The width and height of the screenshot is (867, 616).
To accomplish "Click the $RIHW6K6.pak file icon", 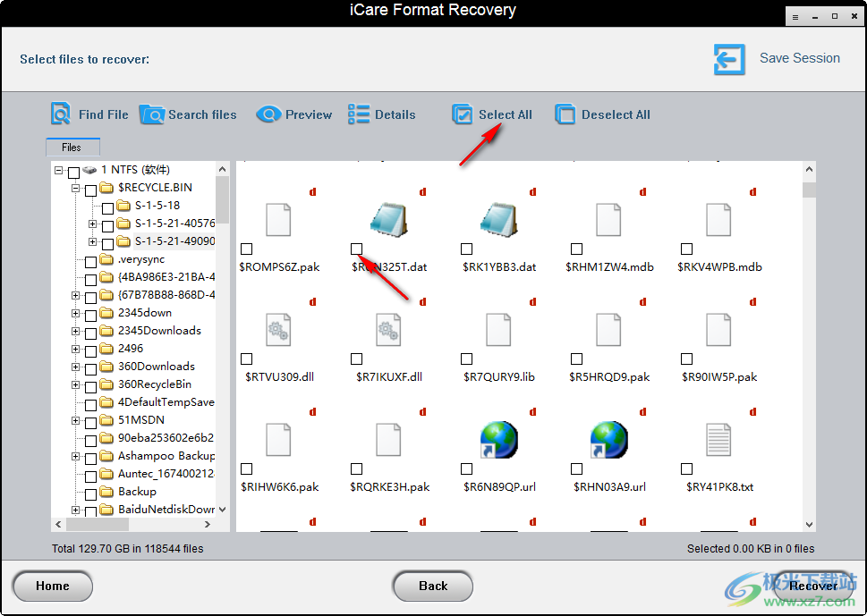I will point(278,440).
